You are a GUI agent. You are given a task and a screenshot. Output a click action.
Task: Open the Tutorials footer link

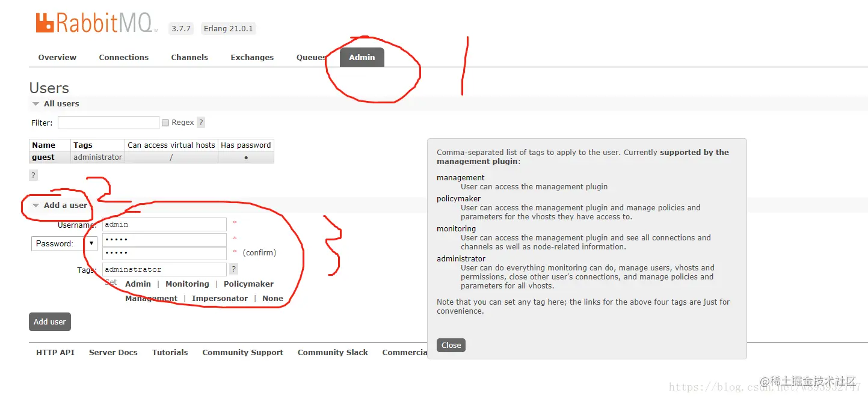coord(170,353)
